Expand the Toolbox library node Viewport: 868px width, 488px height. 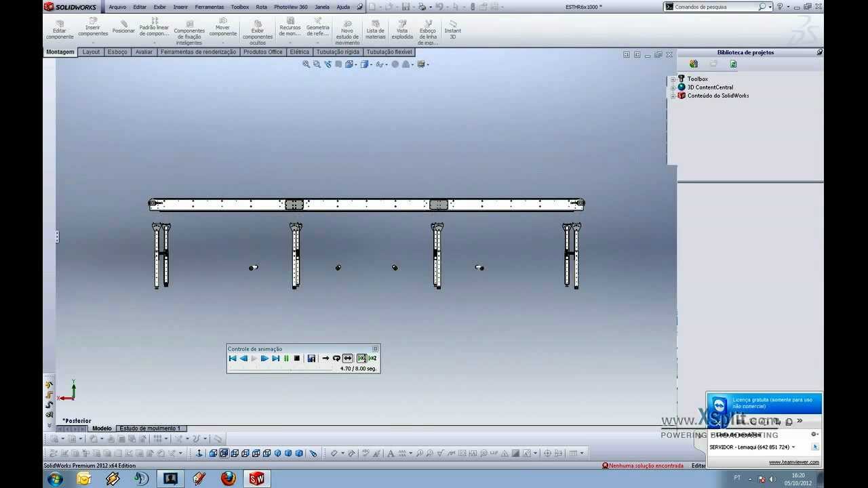click(673, 79)
